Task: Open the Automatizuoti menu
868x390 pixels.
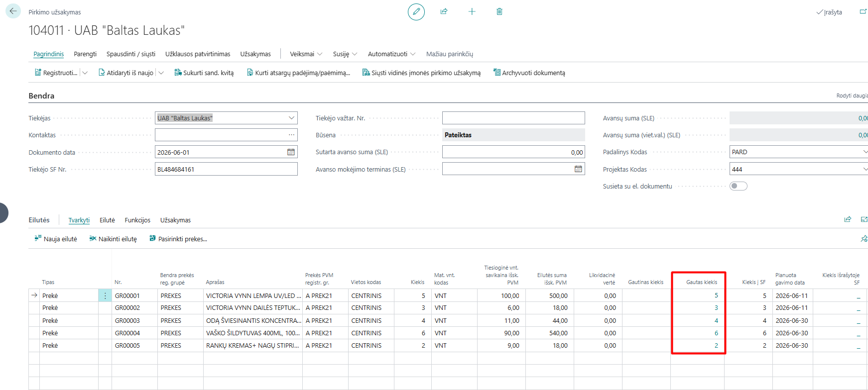Action: (391, 54)
